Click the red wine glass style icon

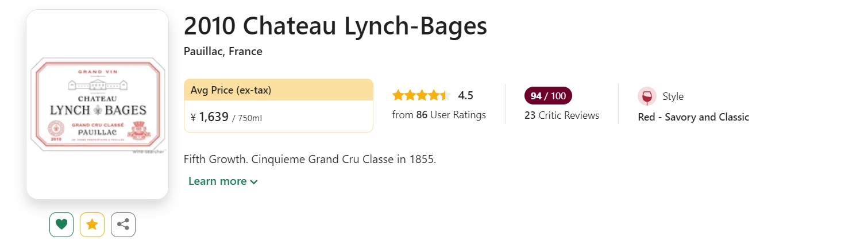pyautogui.click(x=647, y=96)
